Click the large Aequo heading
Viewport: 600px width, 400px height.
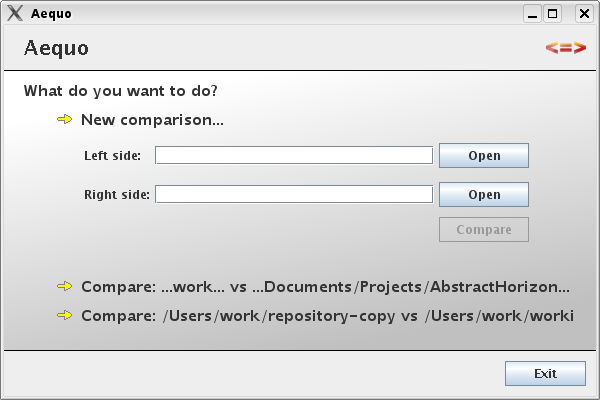coord(56,48)
